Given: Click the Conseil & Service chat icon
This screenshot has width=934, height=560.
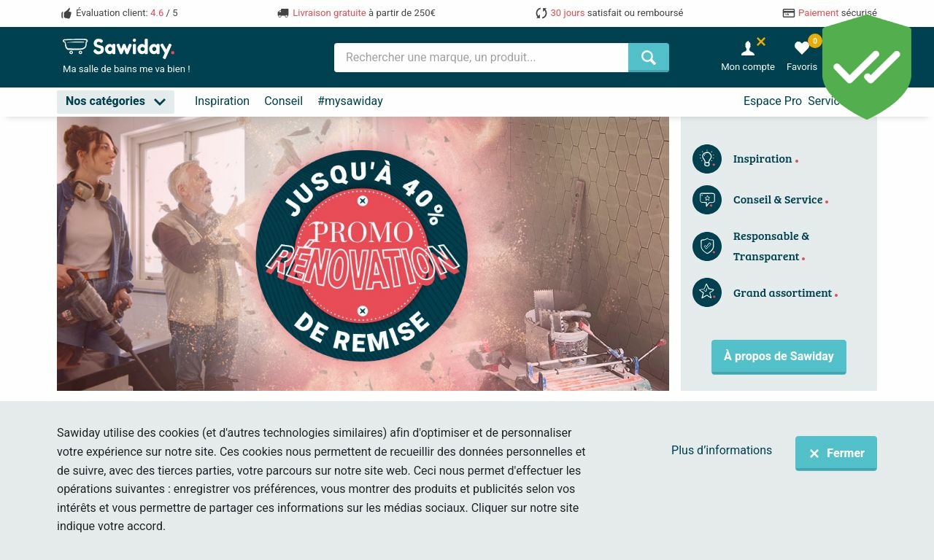Looking at the screenshot, I should coord(707,200).
